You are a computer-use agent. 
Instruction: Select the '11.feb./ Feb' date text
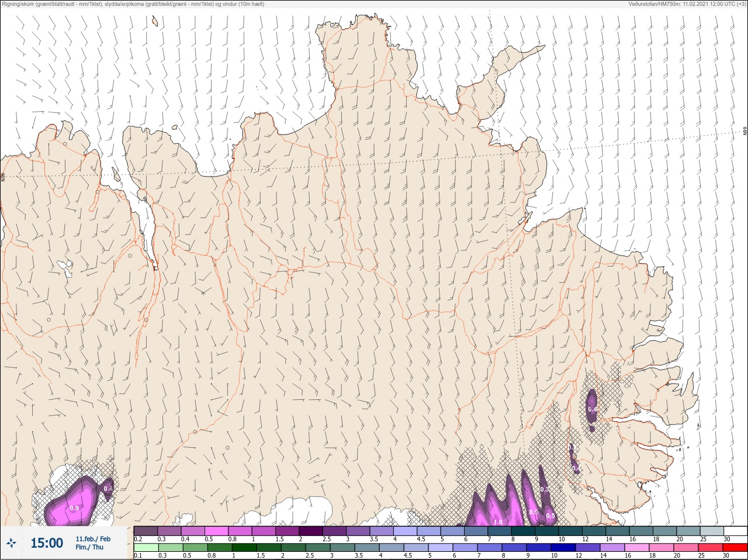point(93,539)
